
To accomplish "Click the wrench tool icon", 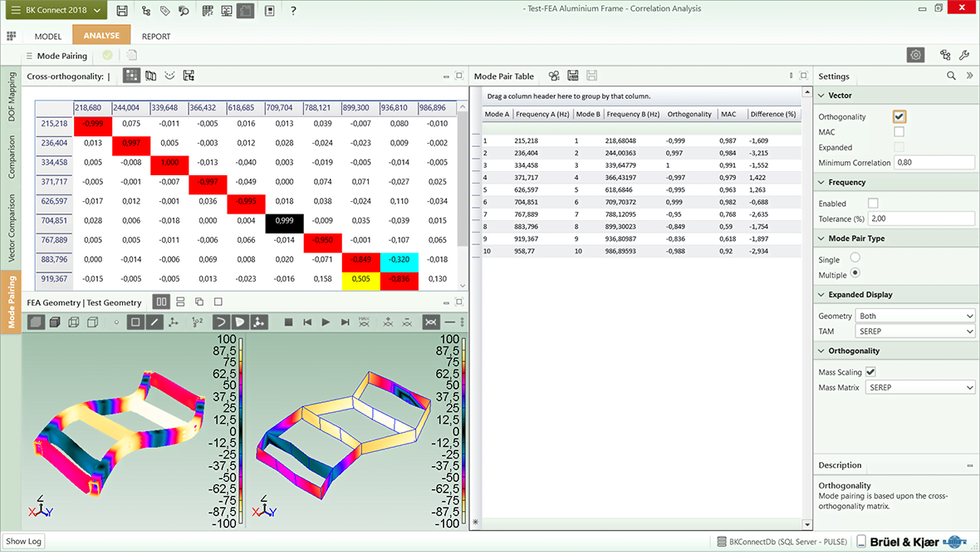I will pyautogui.click(x=964, y=56).
